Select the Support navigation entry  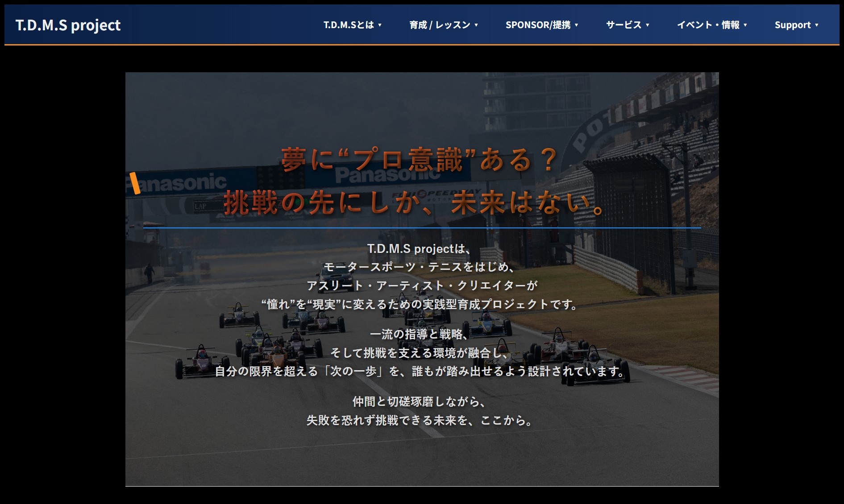794,25
